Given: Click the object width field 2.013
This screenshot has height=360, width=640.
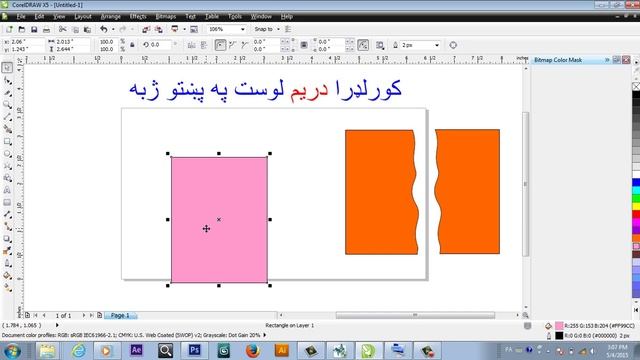Looking at the screenshot, I should point(72,42).
